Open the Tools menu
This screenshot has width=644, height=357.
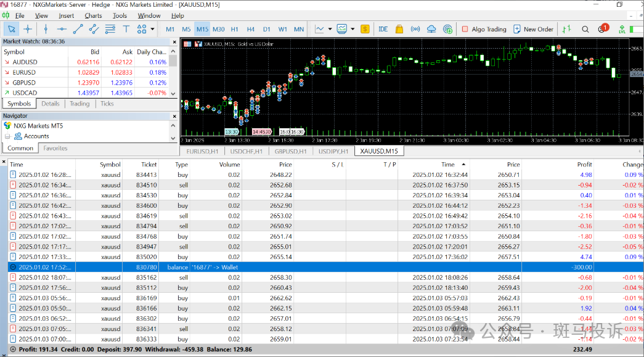[x=120, y=15]
